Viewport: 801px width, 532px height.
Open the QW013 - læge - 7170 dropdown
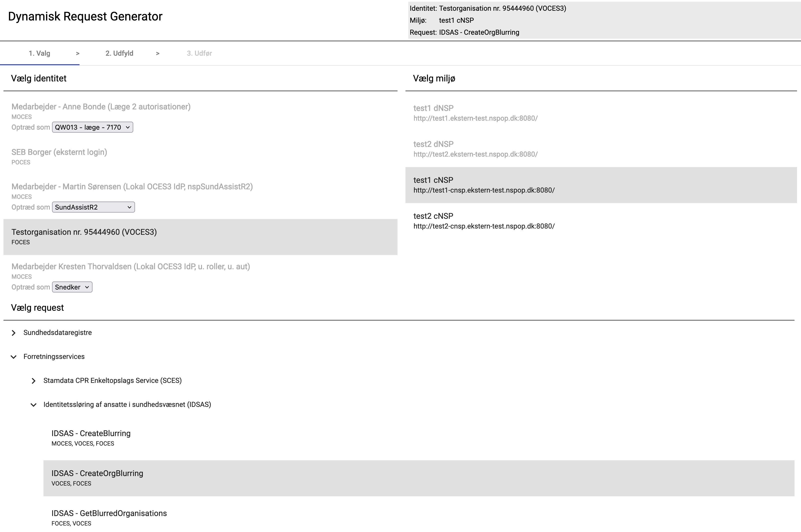[92, 127]
